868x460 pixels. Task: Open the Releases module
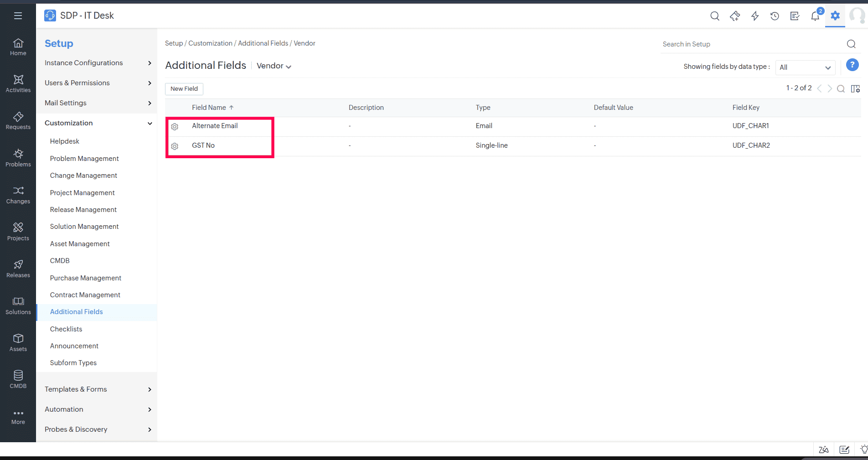18,269
